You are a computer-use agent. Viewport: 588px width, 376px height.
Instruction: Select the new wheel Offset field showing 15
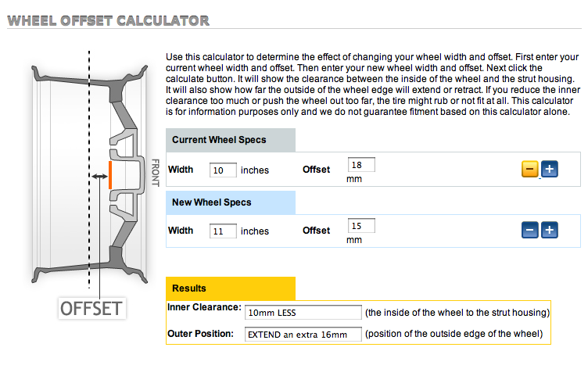pos(360,225)
